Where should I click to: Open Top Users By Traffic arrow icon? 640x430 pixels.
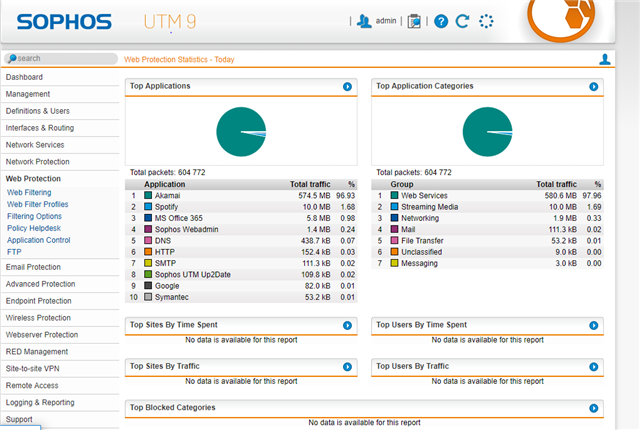593,367
